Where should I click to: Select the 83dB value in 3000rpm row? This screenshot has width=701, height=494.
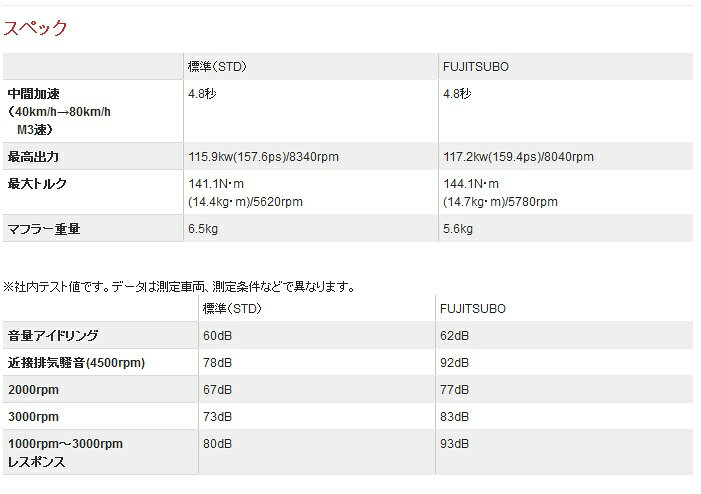pyautogui.click(x=456, y=416)
